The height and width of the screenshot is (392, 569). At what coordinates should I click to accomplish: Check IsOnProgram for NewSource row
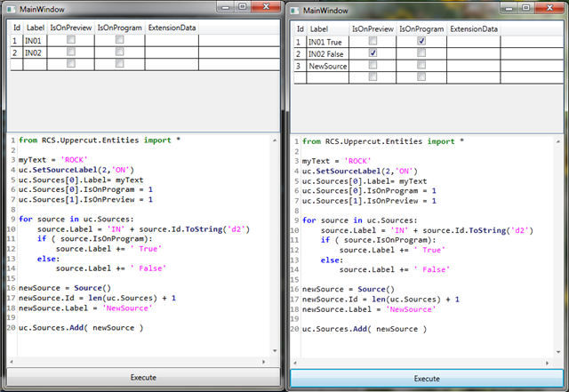point(421,65)
